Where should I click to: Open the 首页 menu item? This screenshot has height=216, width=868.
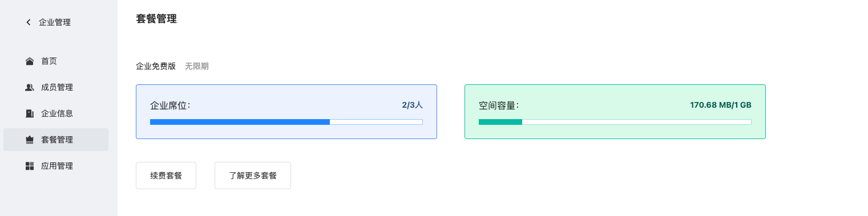click(x=56, y=61)
